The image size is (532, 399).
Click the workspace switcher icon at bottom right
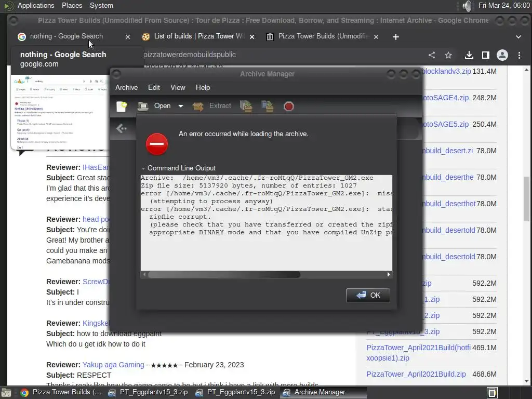(x=493, y=393)
